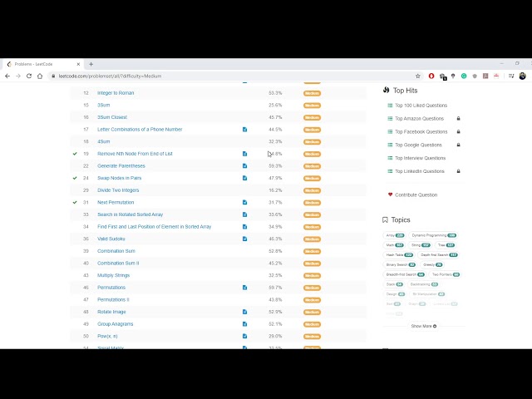
Task: Click the Medium badge for Integer to Roman
Action: point(313,93)
